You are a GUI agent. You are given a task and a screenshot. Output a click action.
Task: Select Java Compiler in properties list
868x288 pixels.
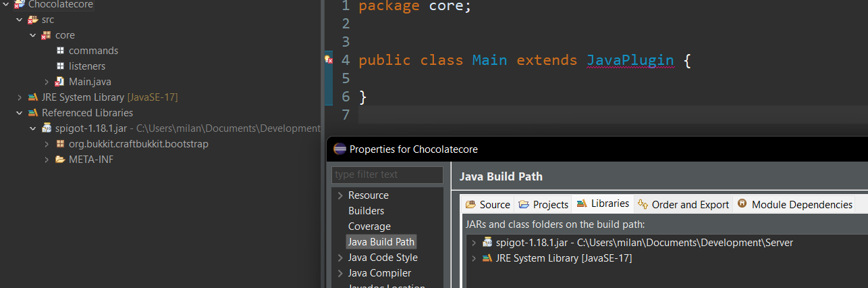[x=379, y=273]
